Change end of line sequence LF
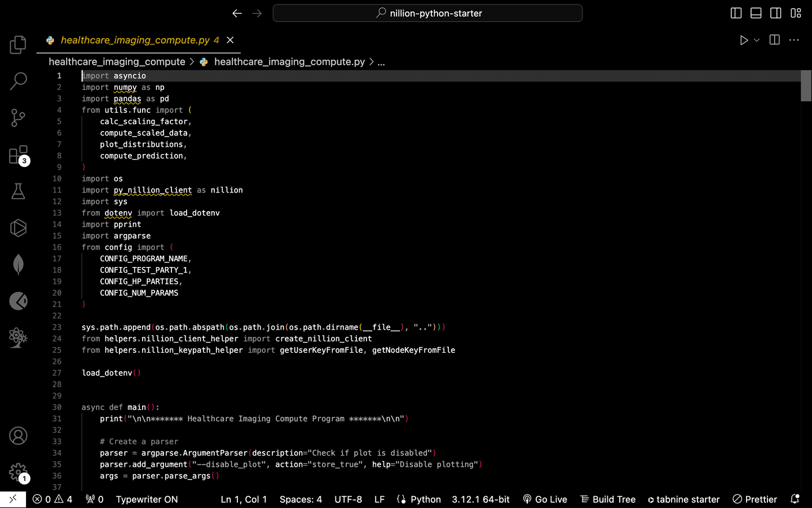Viewport: 812px width, 508px height. point(379,499)
